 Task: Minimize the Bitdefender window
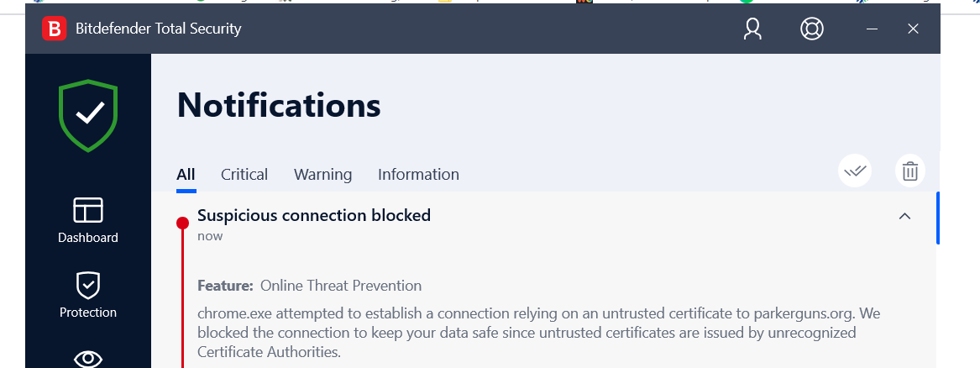(x=872, y=29)
